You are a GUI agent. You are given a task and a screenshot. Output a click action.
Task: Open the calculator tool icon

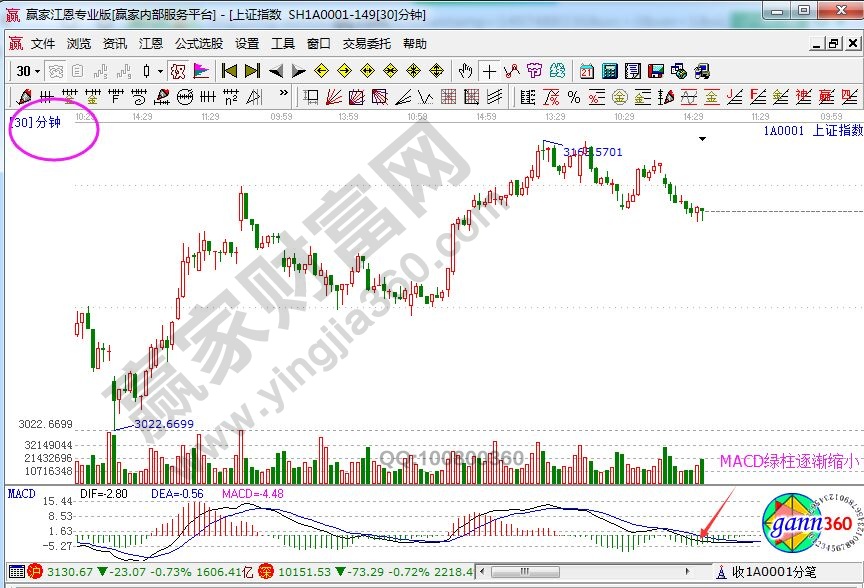[608, 71]
